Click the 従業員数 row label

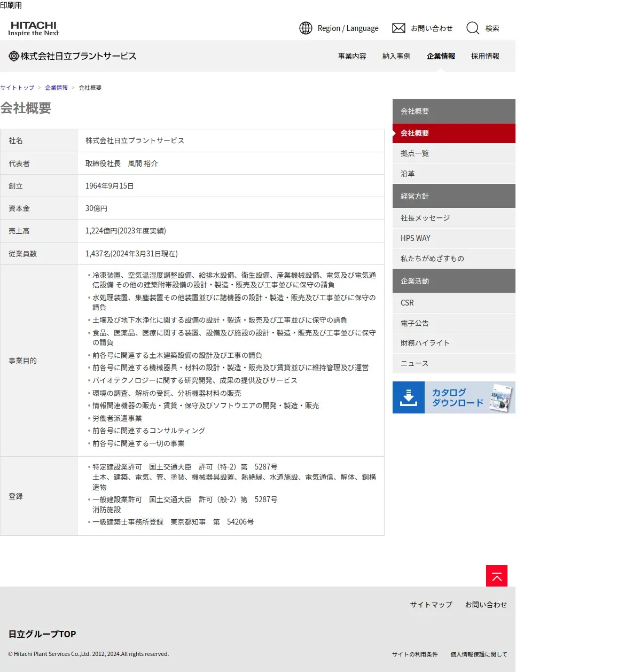(22, 254)
